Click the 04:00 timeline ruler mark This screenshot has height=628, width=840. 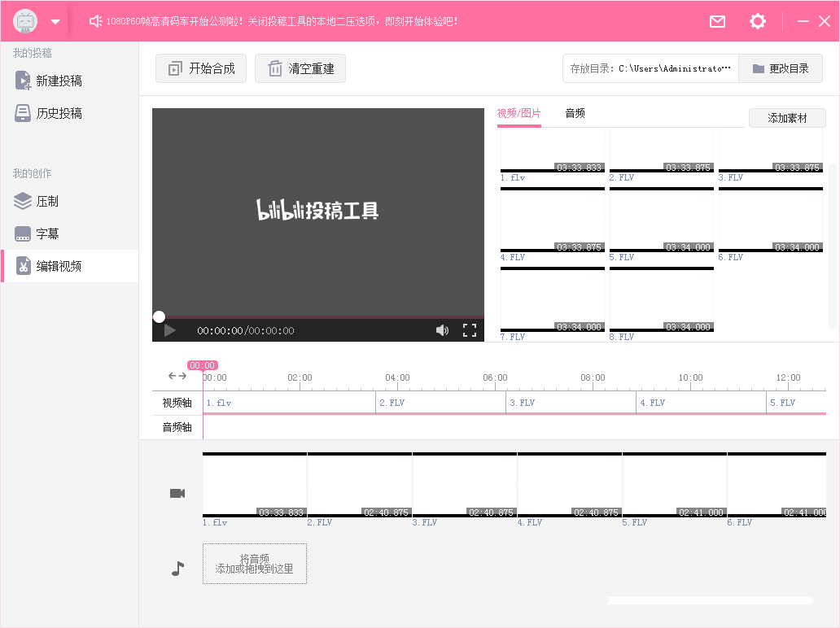coord(397,378)
